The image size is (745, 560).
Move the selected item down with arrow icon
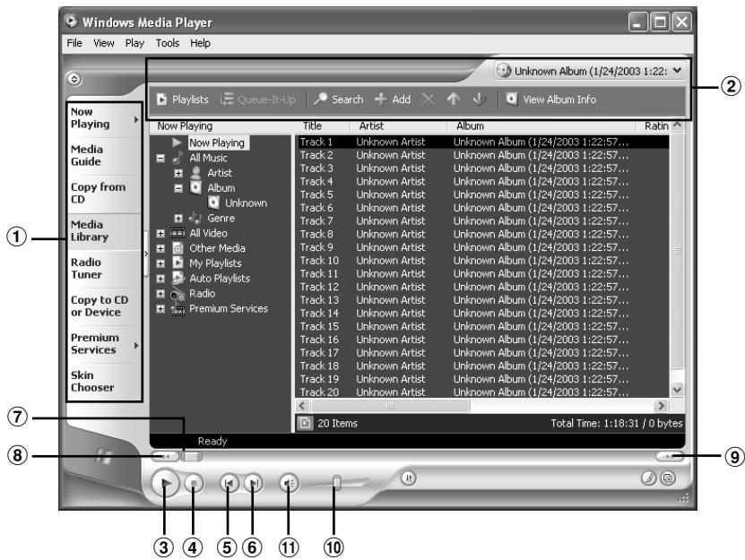(479, 99)
